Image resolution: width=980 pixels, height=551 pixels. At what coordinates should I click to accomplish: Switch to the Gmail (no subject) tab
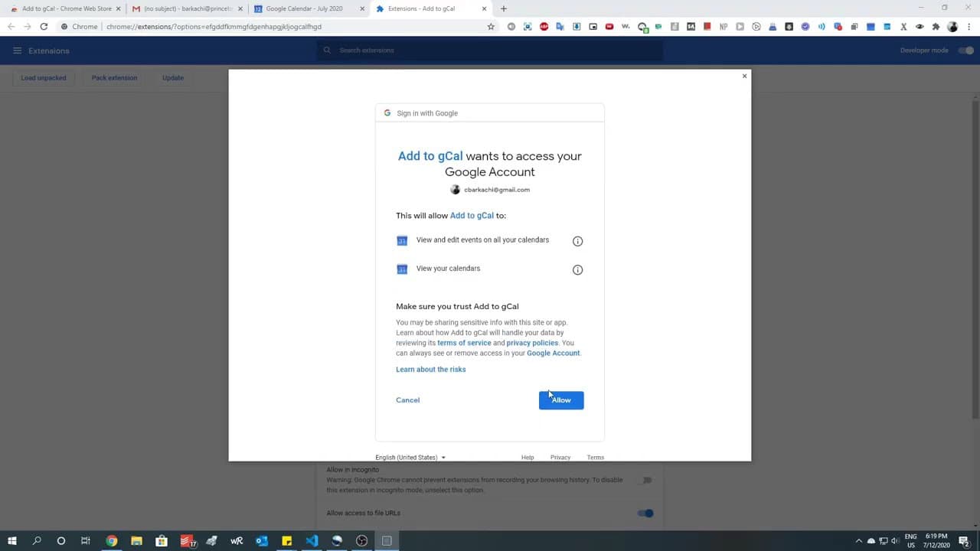pyautogui.click(x=187, y=8)
